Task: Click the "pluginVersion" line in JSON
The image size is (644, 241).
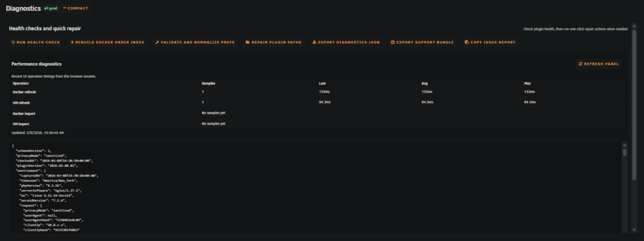Action: pos(46,166)
